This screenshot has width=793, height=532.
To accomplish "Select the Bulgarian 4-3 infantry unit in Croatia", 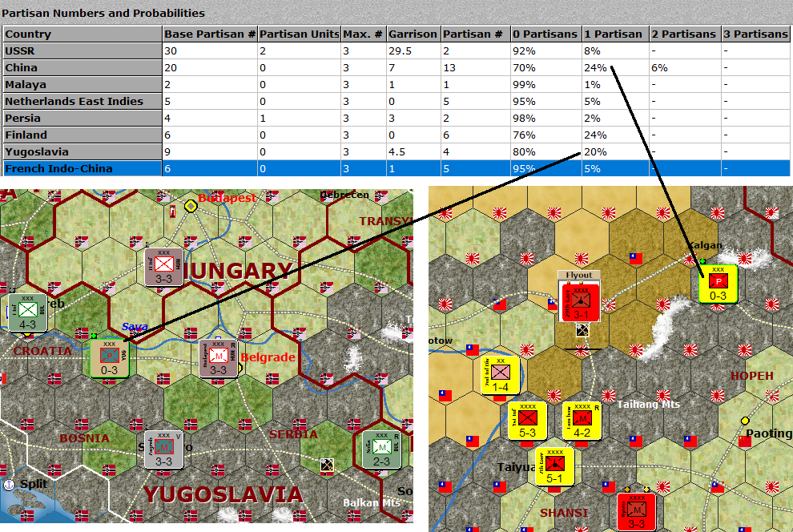I will [x=27, y=312].
